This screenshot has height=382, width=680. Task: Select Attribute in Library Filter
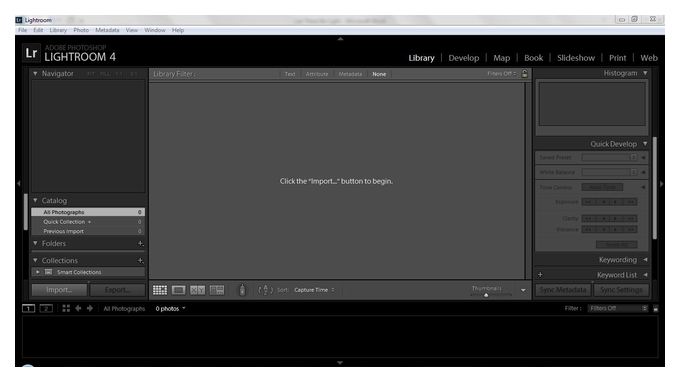(317, 74)
